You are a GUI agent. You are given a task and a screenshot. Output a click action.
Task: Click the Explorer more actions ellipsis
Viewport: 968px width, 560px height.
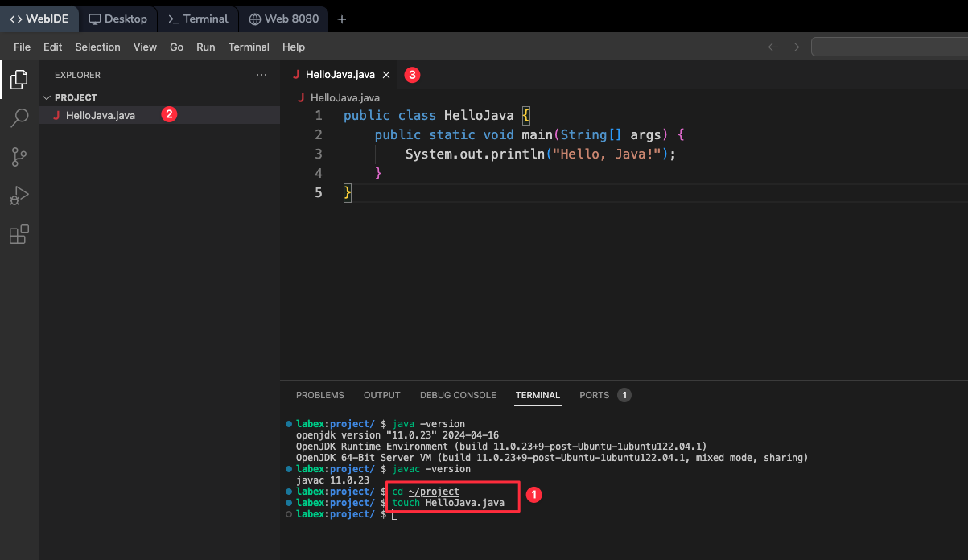[261, 75]
